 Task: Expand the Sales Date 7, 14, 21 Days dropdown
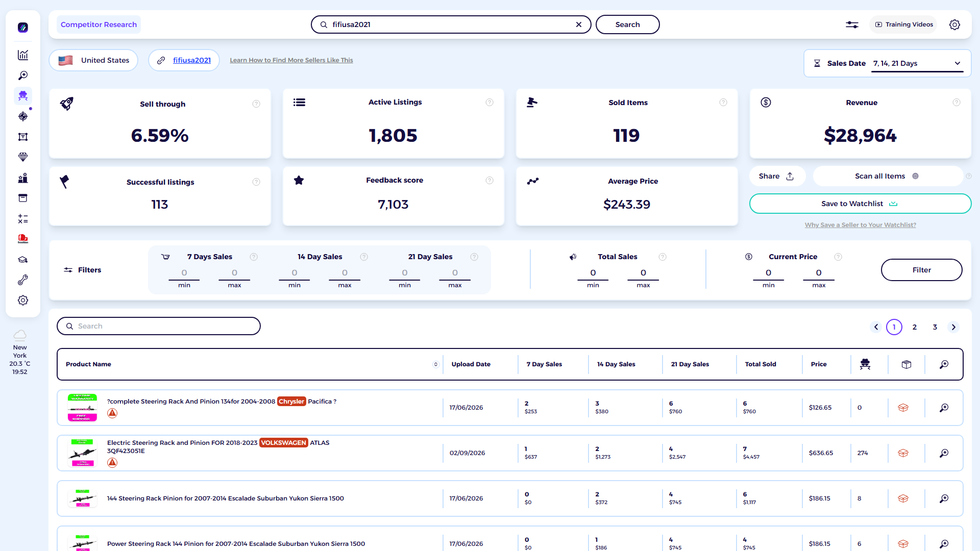pos(917,63)
